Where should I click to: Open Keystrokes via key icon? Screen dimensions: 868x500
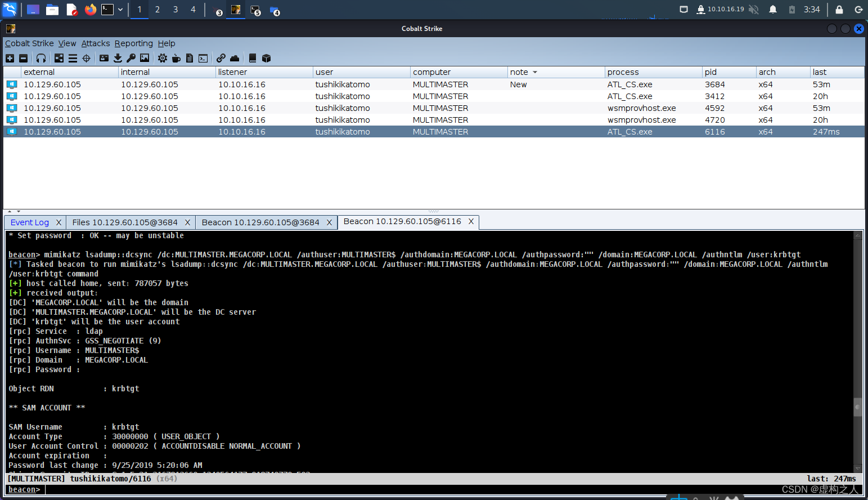click(x=131, y=58)
